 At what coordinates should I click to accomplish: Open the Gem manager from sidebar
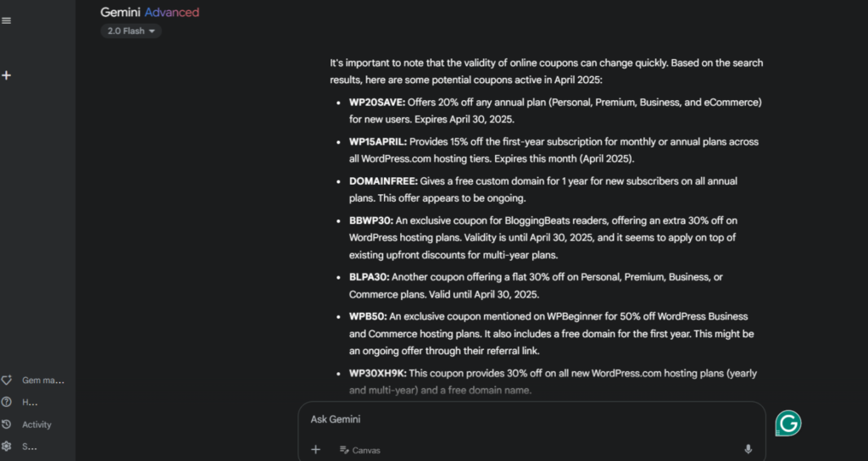32,380
